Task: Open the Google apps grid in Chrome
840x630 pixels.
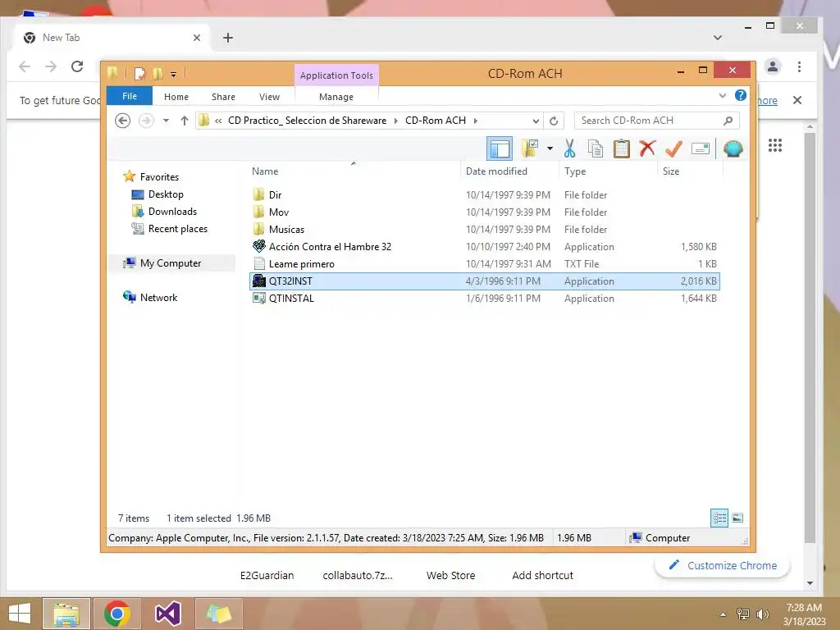Action: 774,145
